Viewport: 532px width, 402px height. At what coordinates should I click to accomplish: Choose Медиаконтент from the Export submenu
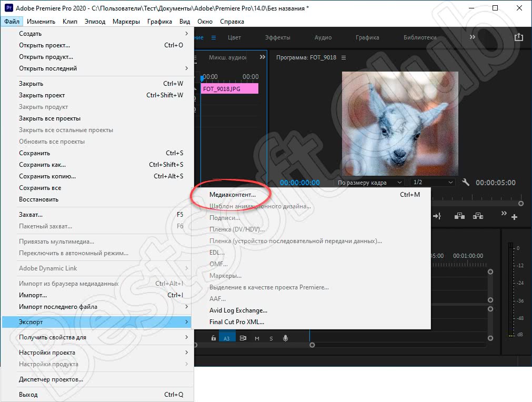click(x=232, y=195)
